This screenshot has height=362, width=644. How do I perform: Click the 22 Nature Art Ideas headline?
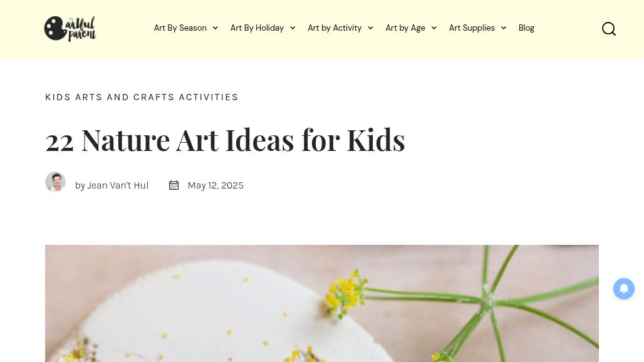click(225, 139)
